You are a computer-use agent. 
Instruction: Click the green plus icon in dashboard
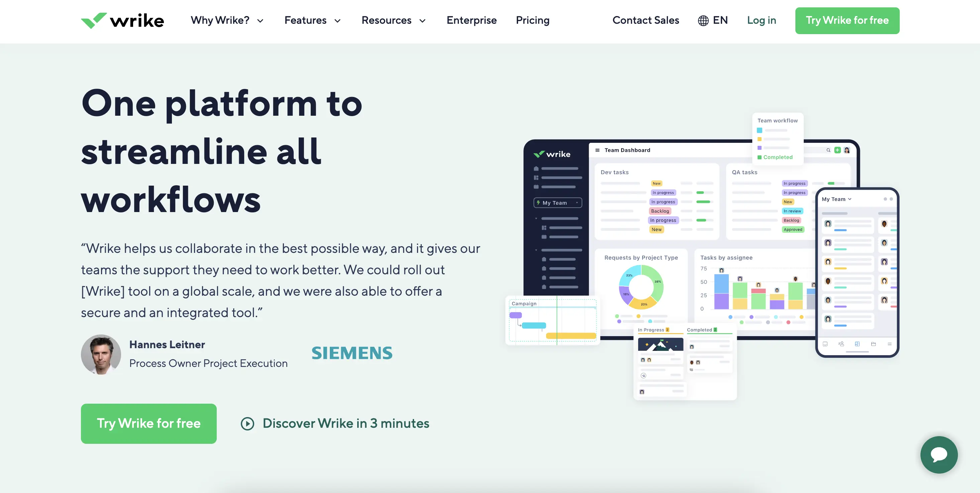[x=837, y=150]
